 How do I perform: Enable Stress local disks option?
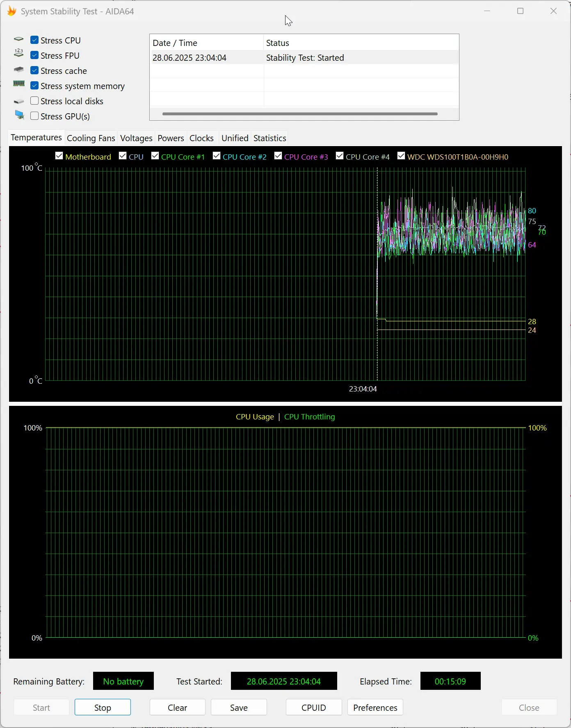(x=35, y=101)
